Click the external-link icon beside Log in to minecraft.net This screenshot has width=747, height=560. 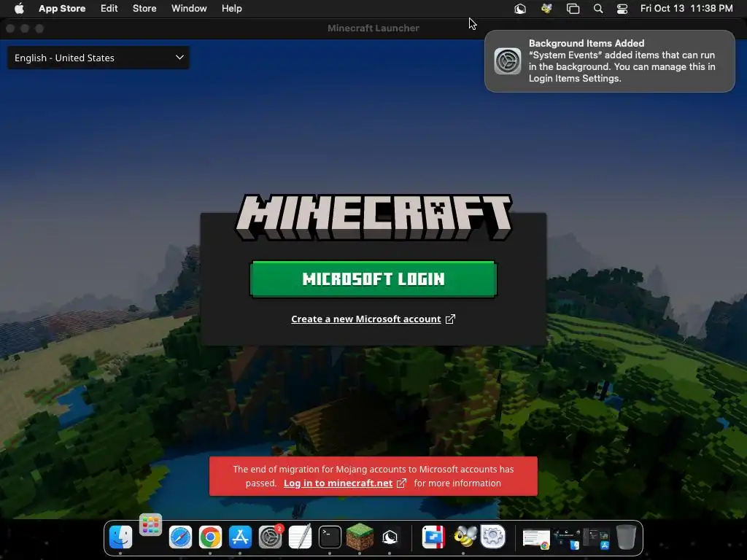402,483
